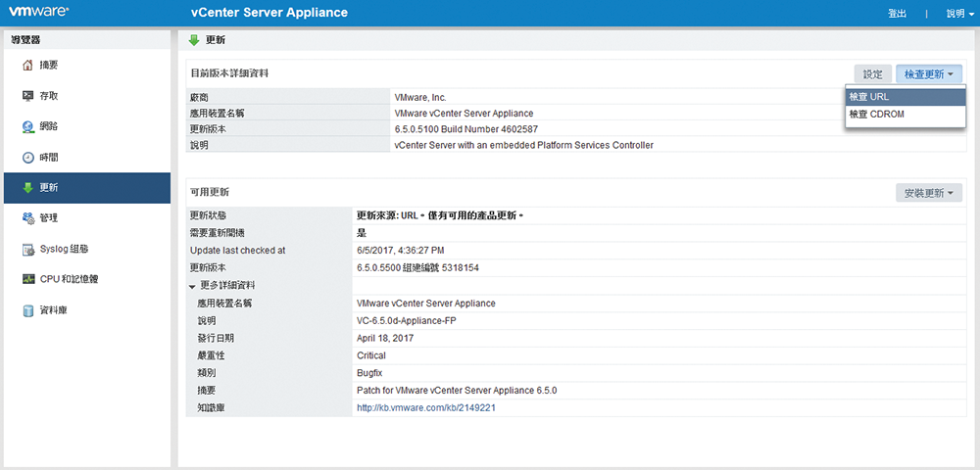Click the 嚴重性 row label
The width and height of the screenshot is (980, 470).
[x=211, y=355]
